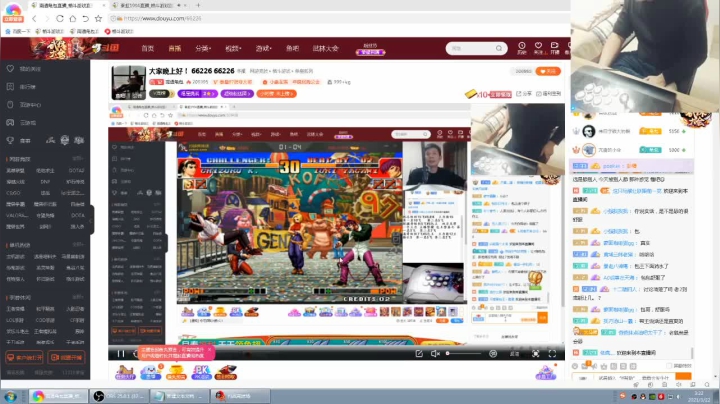Open 武林大会 in the Douyu navigation

[326, 48]
